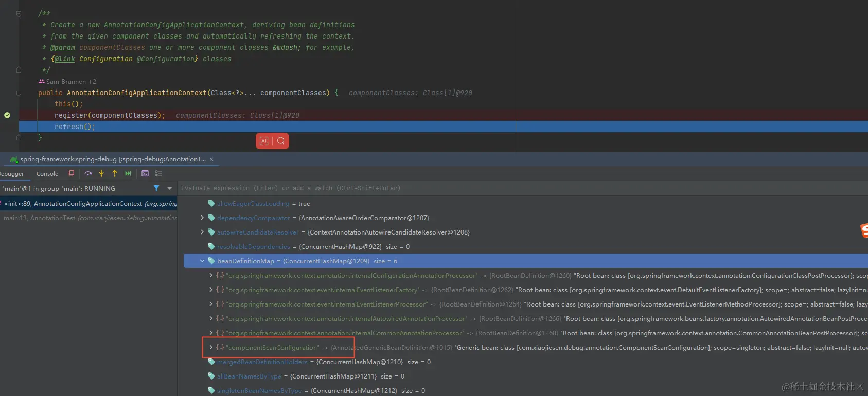The image size is (868, 396).
Task: Click the tag icon beside allowEagerClassLoading
Action: 211,203
